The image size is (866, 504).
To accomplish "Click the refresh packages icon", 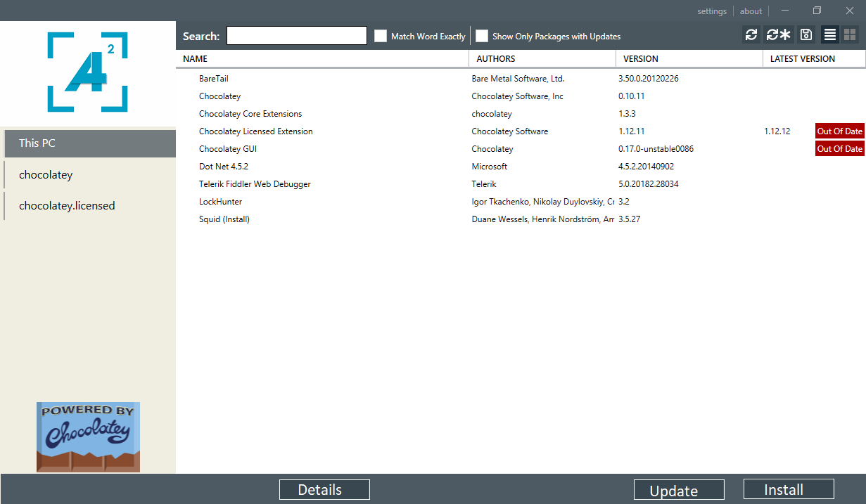I will point(751,34).
